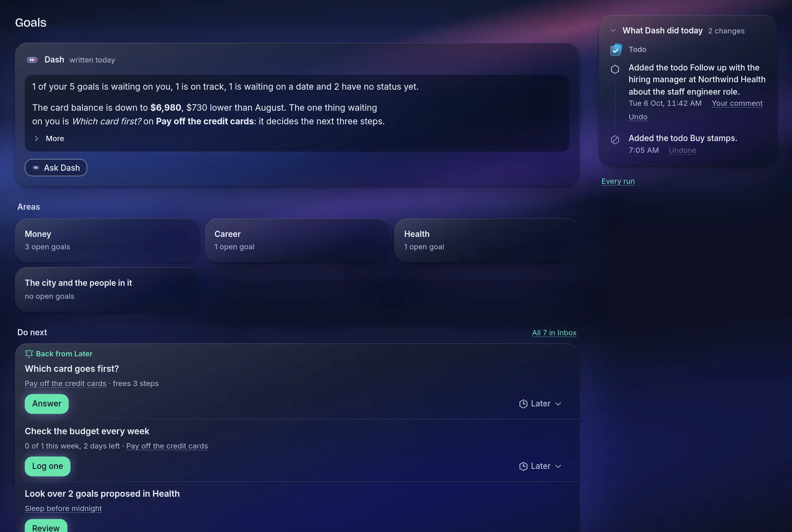Screen dimensions: 792x532
Task: Open the All 7 in Inbox link
Action: click(x=554, y=333)
